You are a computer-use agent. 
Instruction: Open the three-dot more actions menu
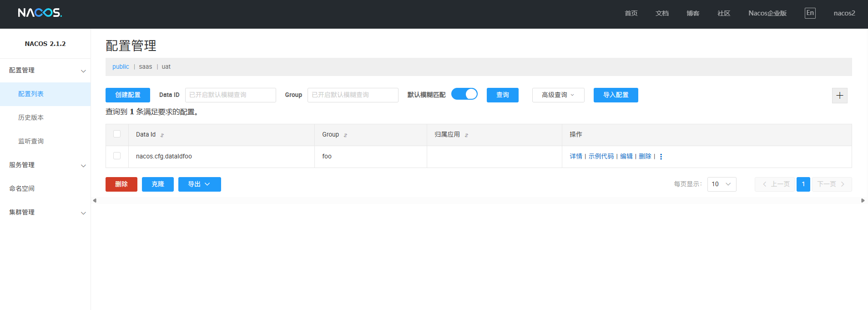(661, 157)
